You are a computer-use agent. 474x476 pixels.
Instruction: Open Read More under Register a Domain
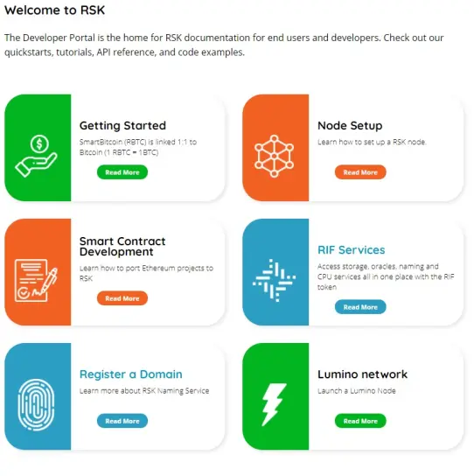click(122, 421)
